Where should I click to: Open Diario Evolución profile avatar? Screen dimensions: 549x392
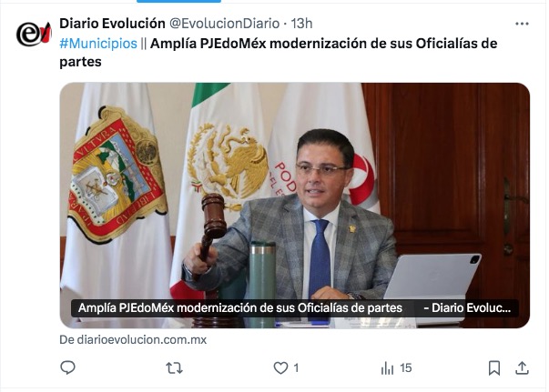[x=34, y=34]
